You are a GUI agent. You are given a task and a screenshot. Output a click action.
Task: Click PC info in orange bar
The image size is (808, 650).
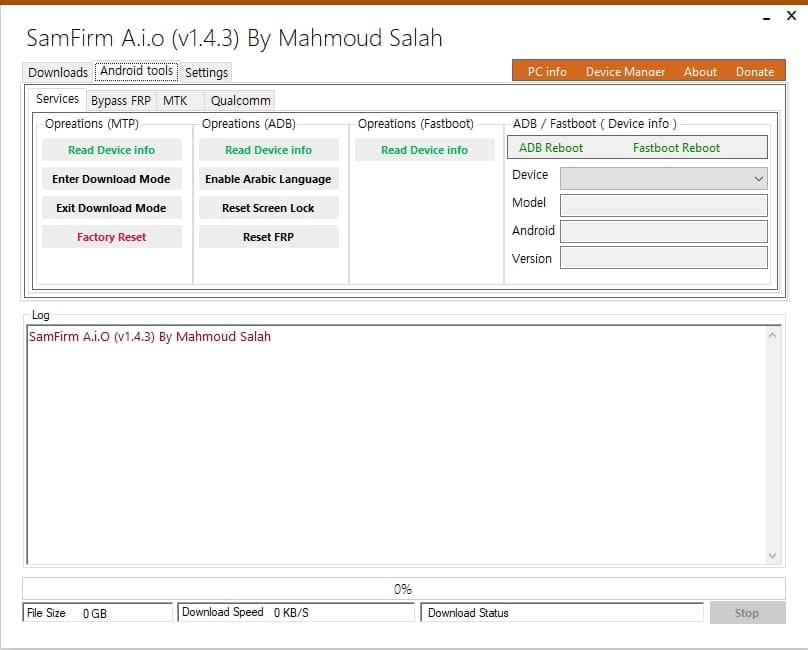pos(547,72)
